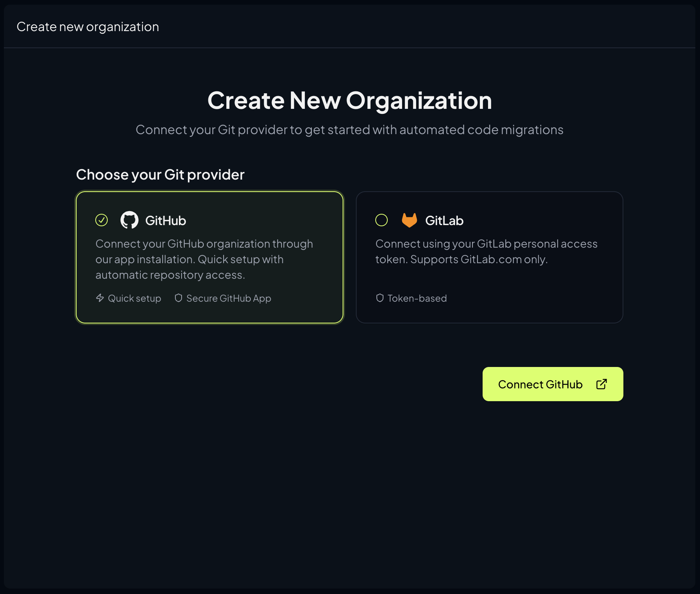The width and height of the screenshot is (700, 594).
Task: Click the shield icon beside Secure GitHub App
Action: click(x=178, y=298)
